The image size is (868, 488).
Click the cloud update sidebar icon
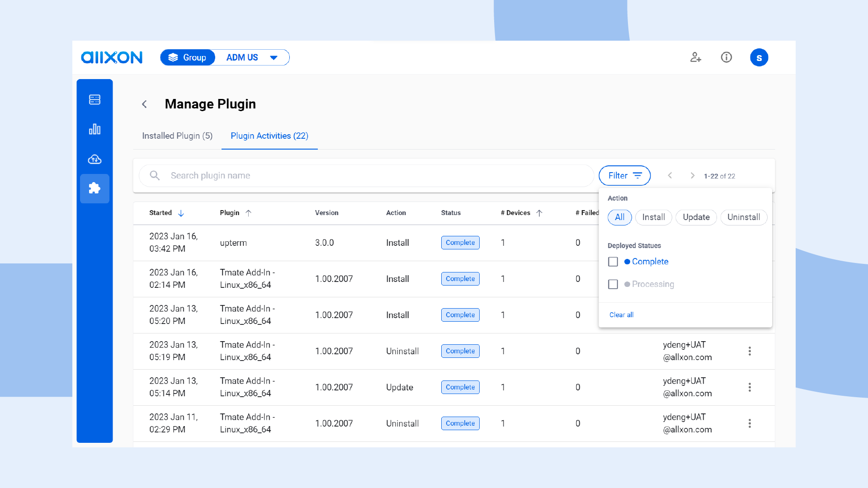point(94,159)
